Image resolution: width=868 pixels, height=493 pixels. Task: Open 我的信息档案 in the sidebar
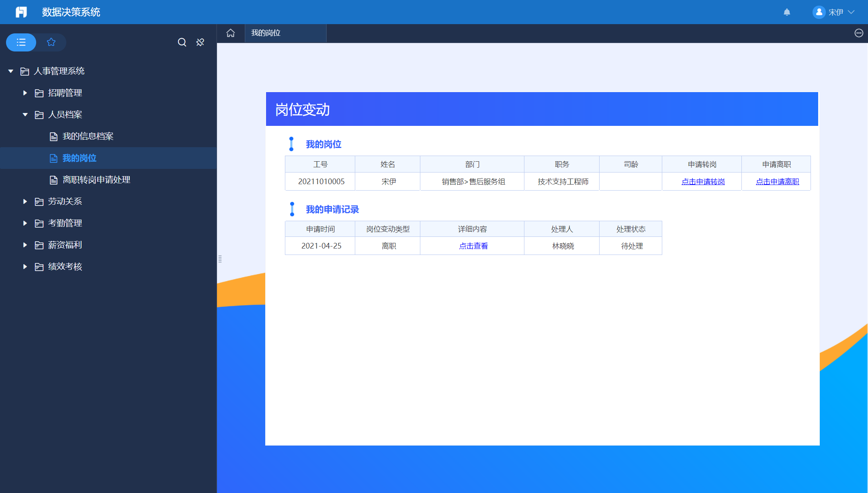pyautogui.click(x=88, y=136)
